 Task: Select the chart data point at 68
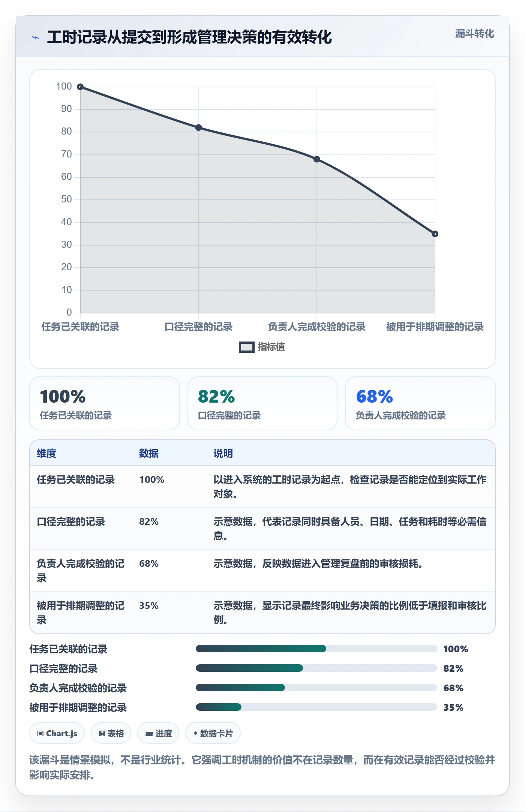(x=317, y=159)
